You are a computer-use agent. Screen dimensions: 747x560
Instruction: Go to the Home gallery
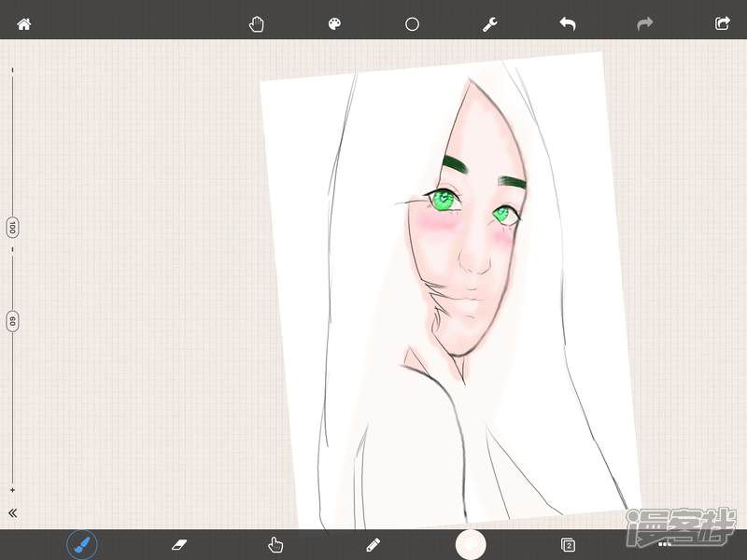point(24,24)
